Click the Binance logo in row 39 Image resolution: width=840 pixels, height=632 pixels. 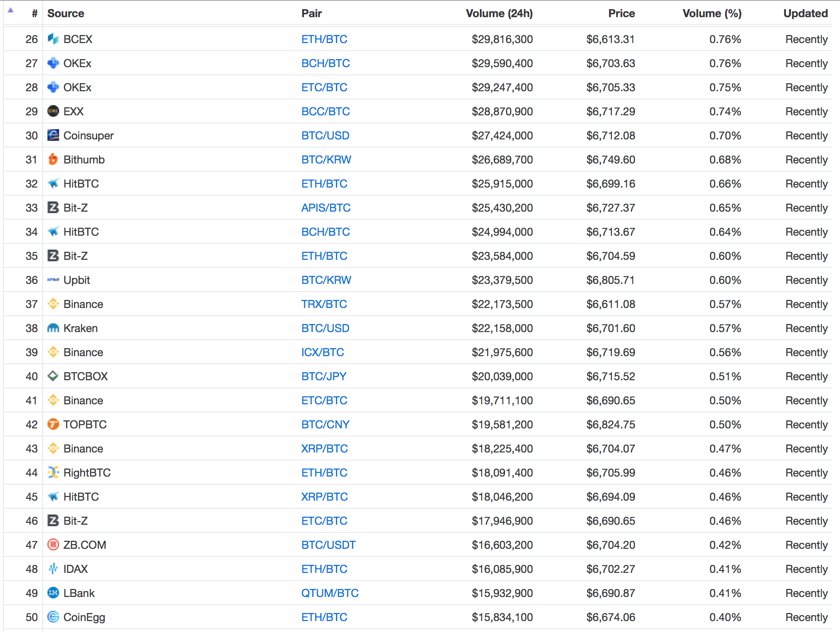pos(53,352)
